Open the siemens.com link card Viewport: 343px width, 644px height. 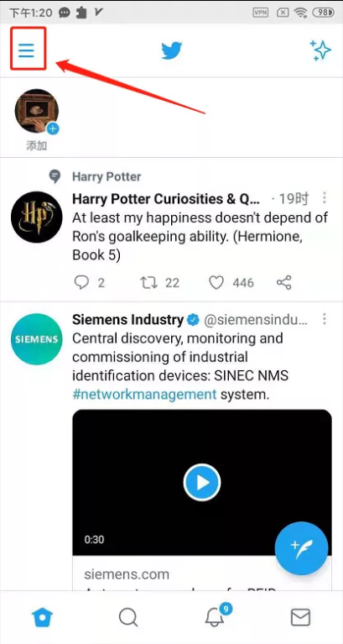coord(202,573)
